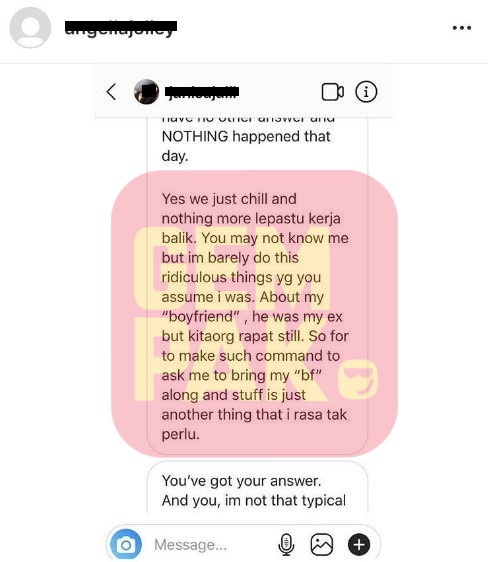Click the GEMPAK watermark overlay
488x562 pixels.
coord(254,314)
